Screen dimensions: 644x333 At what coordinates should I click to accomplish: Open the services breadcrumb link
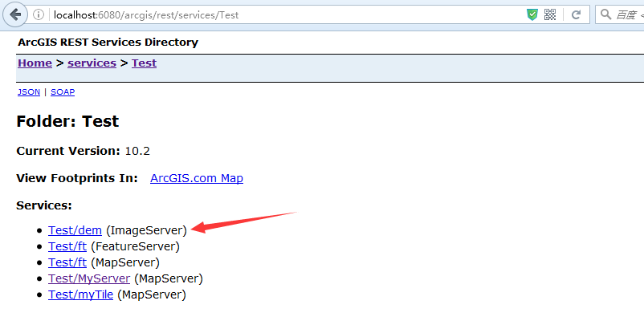coord(92,63)
